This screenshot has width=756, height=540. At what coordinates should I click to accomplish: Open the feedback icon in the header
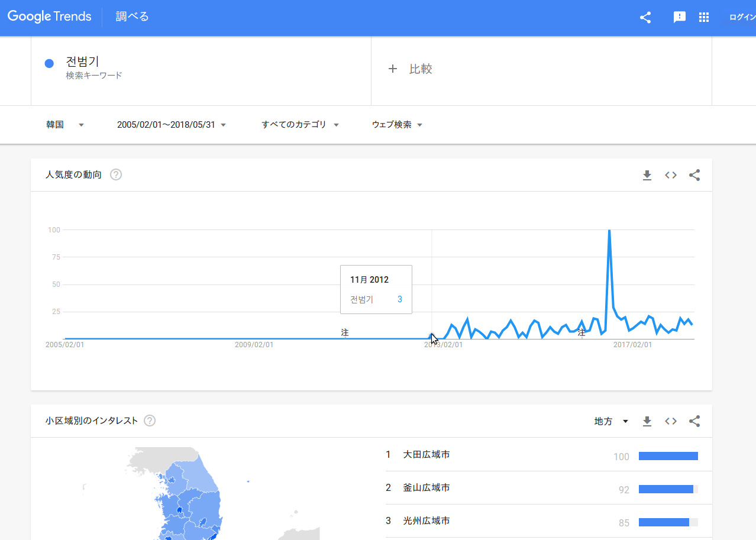coord(680,17)
